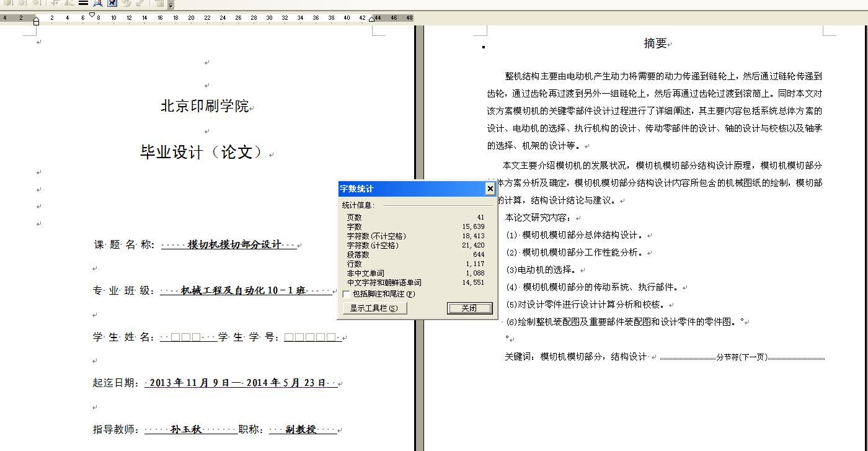Viewport: 868px width, 451px height.
Task: Enable the 包括脚注和尾注 checkbox
Action: point(346,295)
